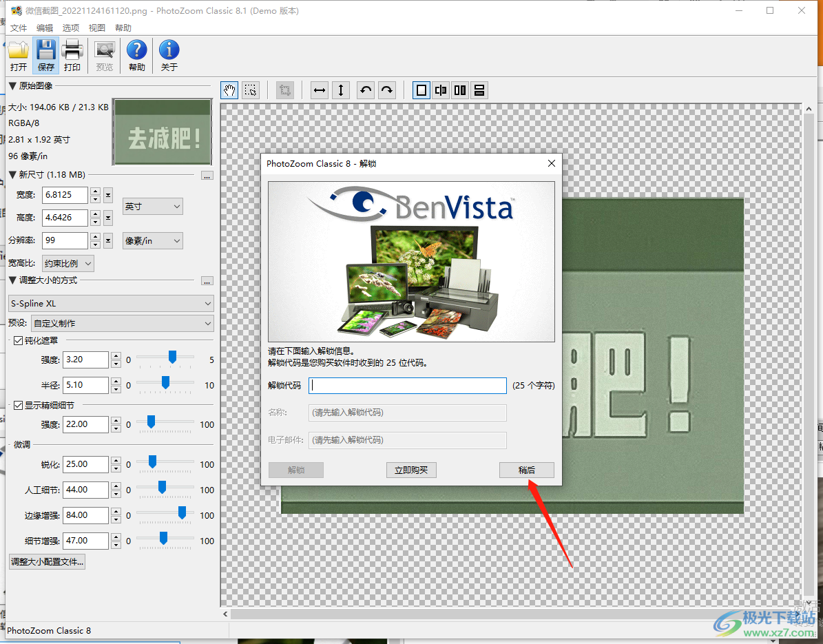This screenshot has height=644, width=823.
Task: Open the 预设 自定义制作 dropdown
Action: pyautogui.click(x=123, y=323)
